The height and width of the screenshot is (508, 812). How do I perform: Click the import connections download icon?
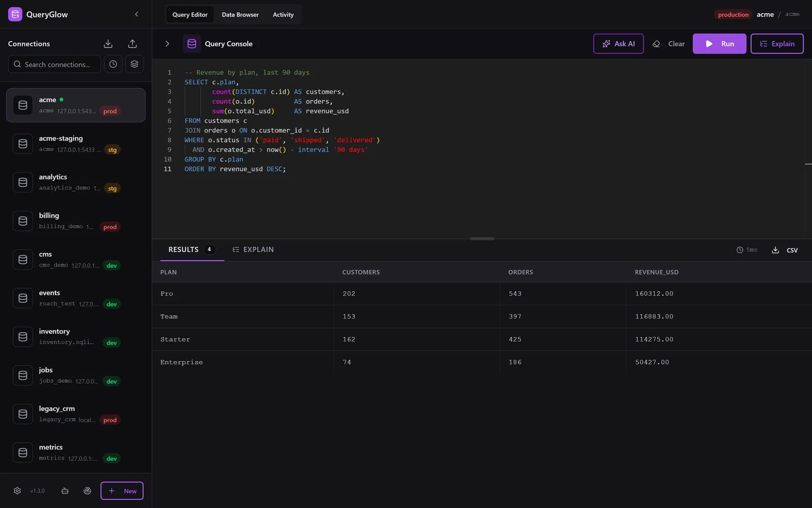[x=108, y=44]
